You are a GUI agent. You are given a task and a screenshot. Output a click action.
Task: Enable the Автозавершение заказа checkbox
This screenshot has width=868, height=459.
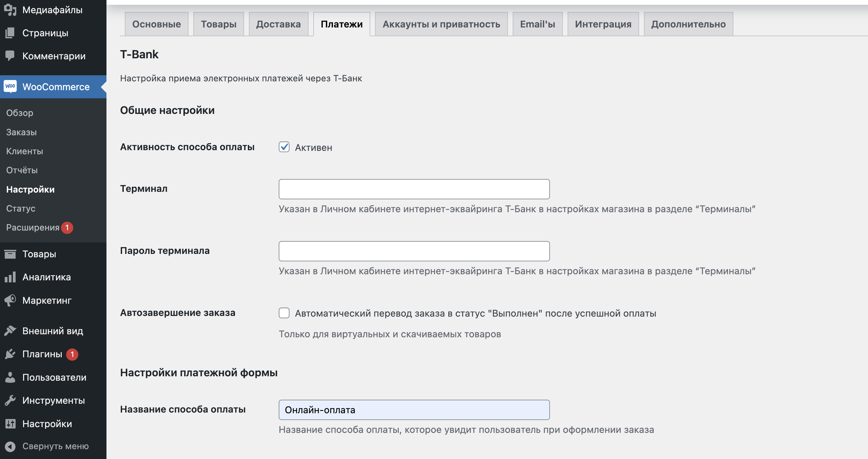tap(284, 313)
